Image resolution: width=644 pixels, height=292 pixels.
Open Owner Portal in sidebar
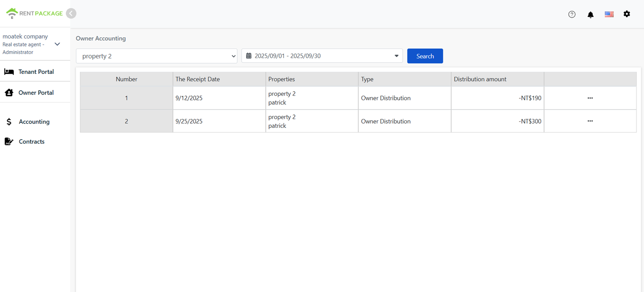35,93
